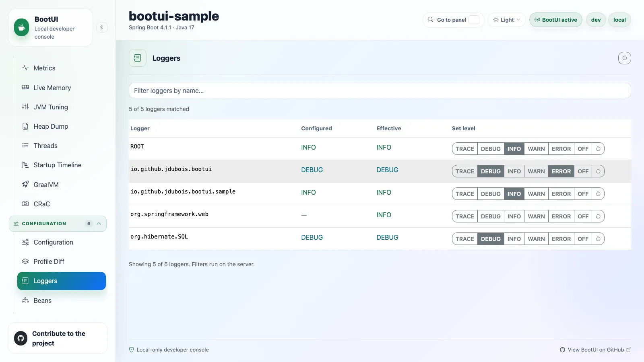Click the Logger column header

pos(140,128)
